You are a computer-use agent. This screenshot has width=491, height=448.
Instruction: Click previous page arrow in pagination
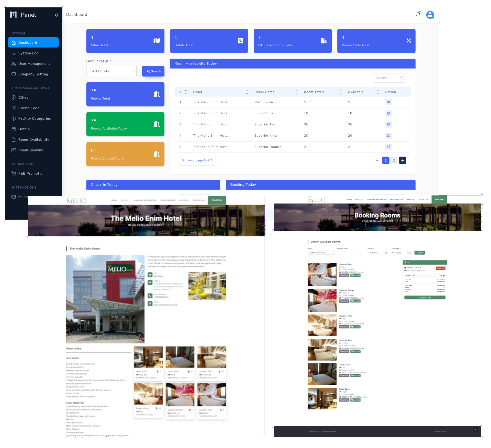377,160
